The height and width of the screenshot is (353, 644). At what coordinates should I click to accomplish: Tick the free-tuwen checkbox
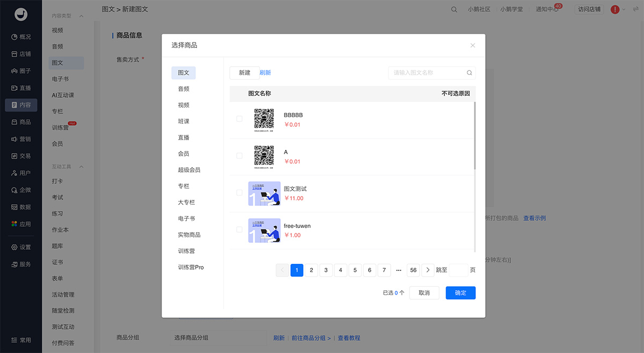pos(239,229)
